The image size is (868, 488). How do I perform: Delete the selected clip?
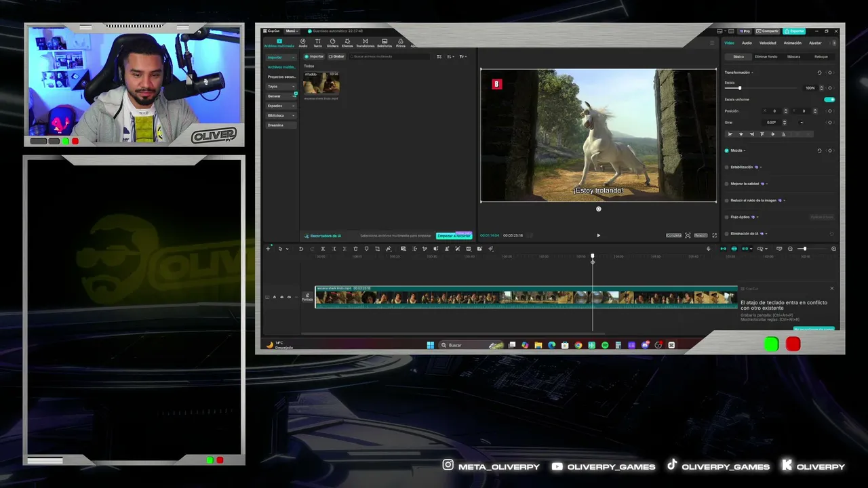pos(355,249)
